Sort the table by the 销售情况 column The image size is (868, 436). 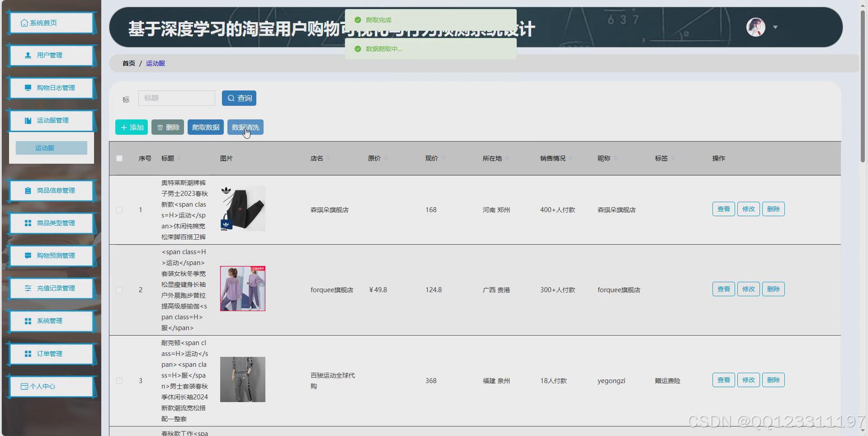pos(571,158)
